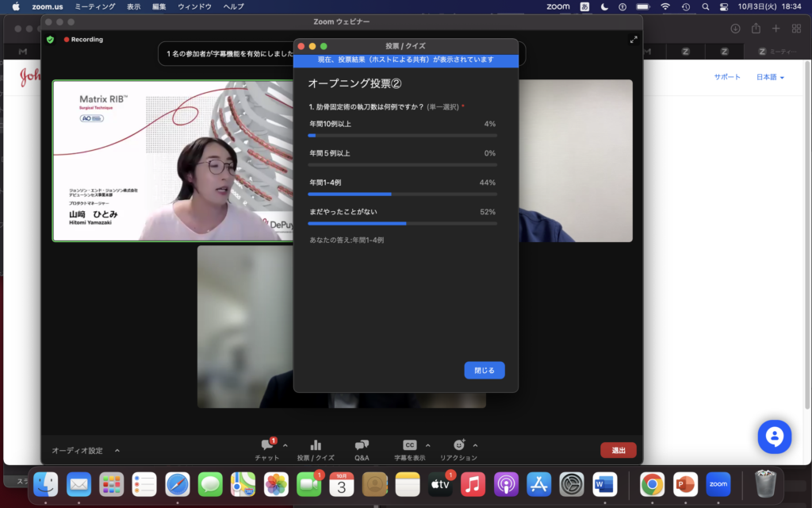The image size is (812, 508).
Task: Open the 日本語 language dropdown
Action: pos(770,77)
